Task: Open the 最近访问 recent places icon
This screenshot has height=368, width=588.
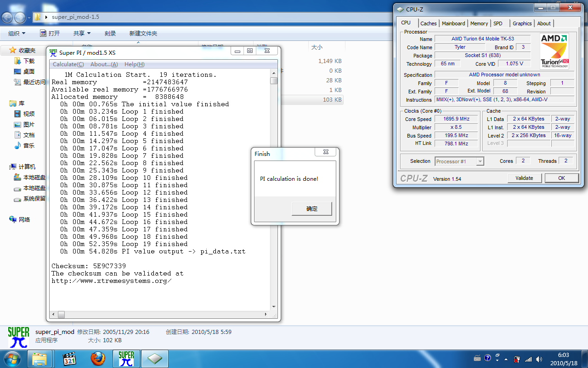Action: tap(17, 82)
